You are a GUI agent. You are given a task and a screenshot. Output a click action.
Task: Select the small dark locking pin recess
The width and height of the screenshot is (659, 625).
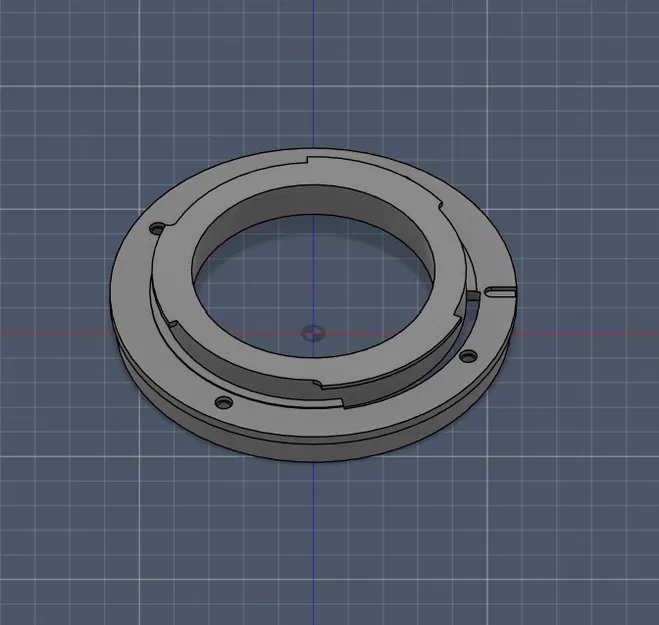pyautogui.click(x=473, y=296)
